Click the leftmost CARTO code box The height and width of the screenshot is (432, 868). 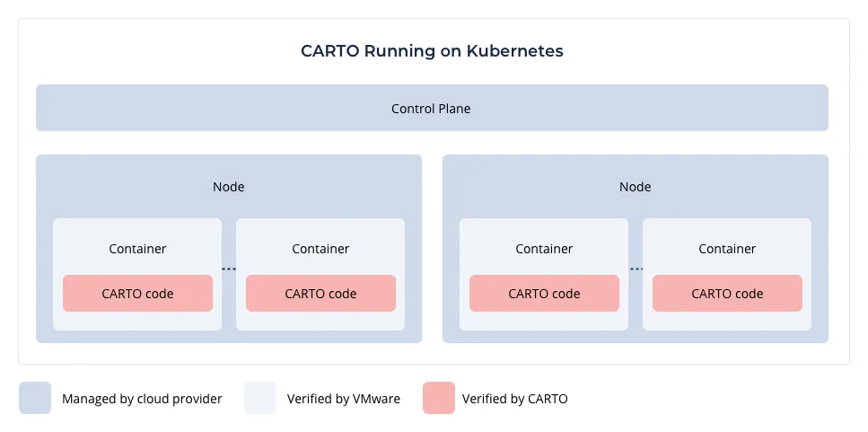pyautogui.click(x=137, y=294)
